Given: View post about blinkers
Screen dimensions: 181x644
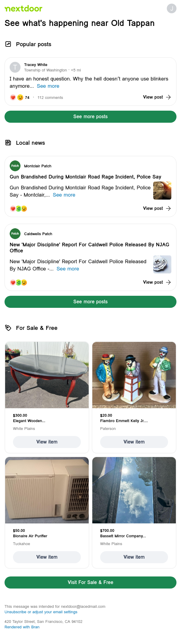Looking at the screenshot, I should tap(157, 97).
